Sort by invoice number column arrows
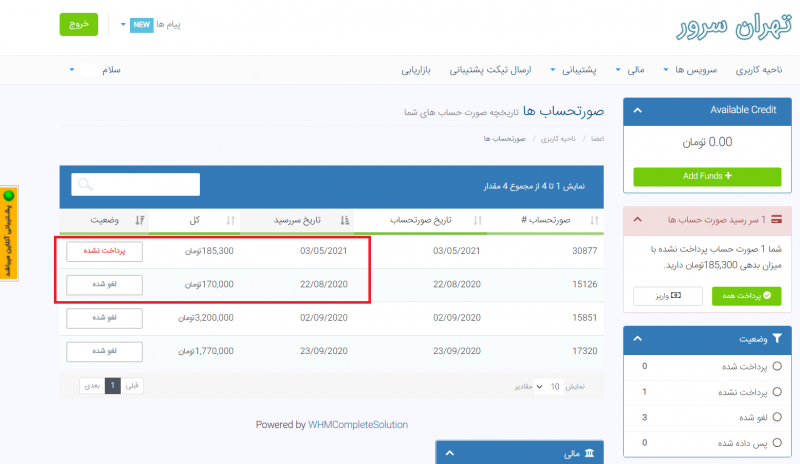 [x=595, y=220]
